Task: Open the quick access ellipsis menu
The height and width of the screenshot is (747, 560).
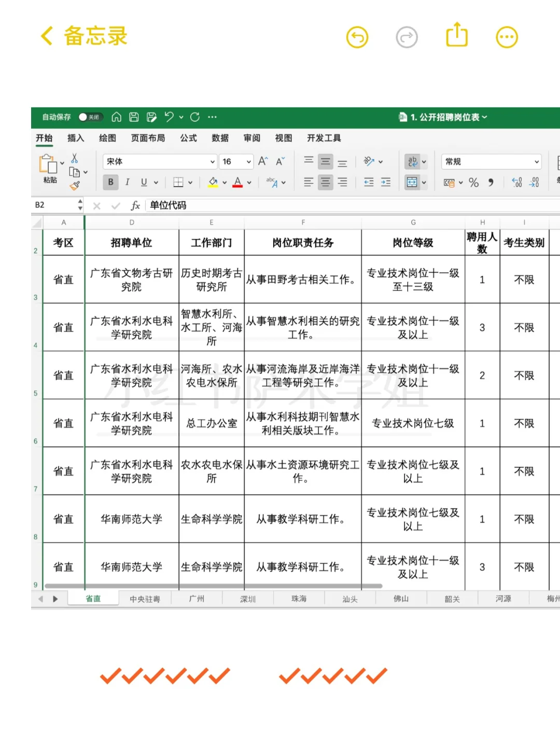Action: (x=212, y=117)
